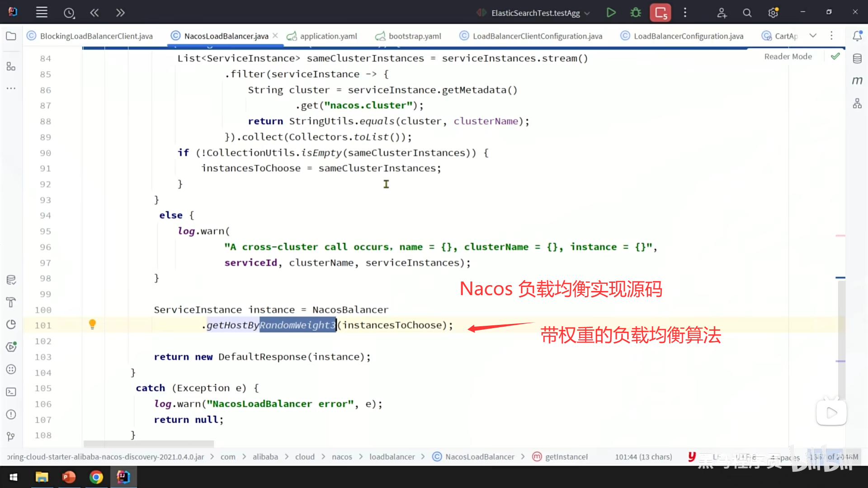Toggle Reader Mode in editor

pos(788,56)
